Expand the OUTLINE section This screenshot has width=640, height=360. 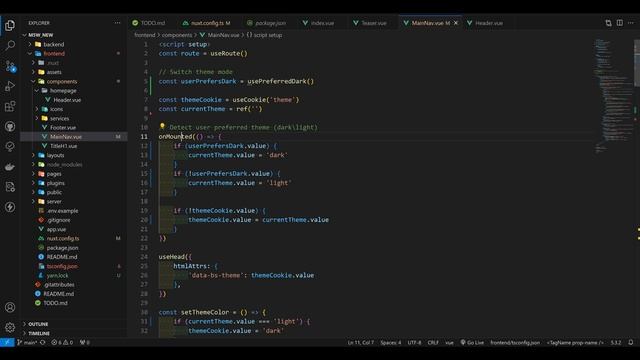coord(38,324)
